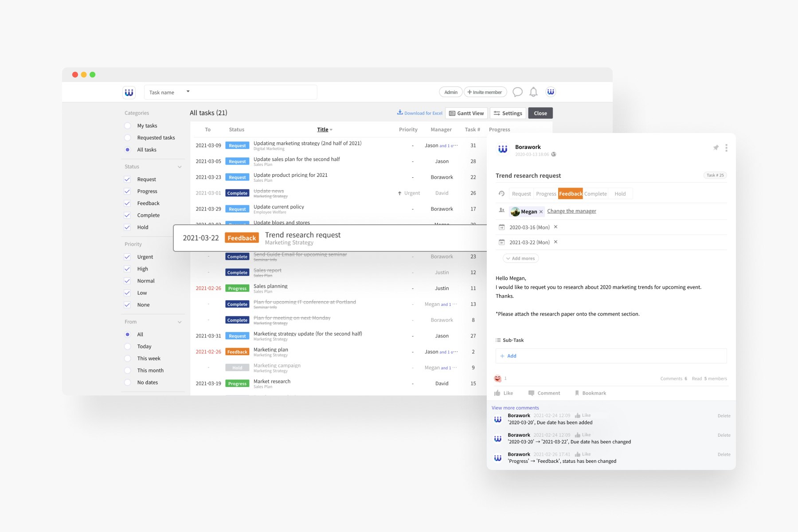Click the due date calendar icon
The image size is (798, 532).
pos(501,242)
